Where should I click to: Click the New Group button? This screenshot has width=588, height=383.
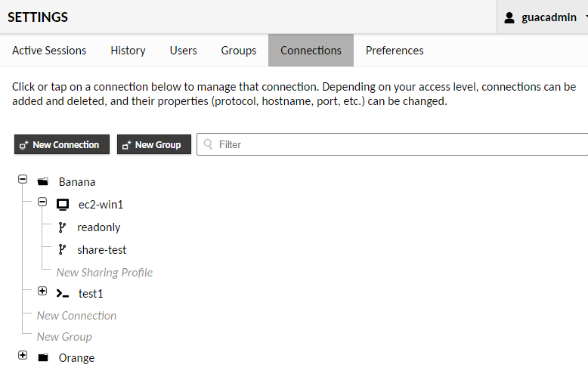(154, 144)
